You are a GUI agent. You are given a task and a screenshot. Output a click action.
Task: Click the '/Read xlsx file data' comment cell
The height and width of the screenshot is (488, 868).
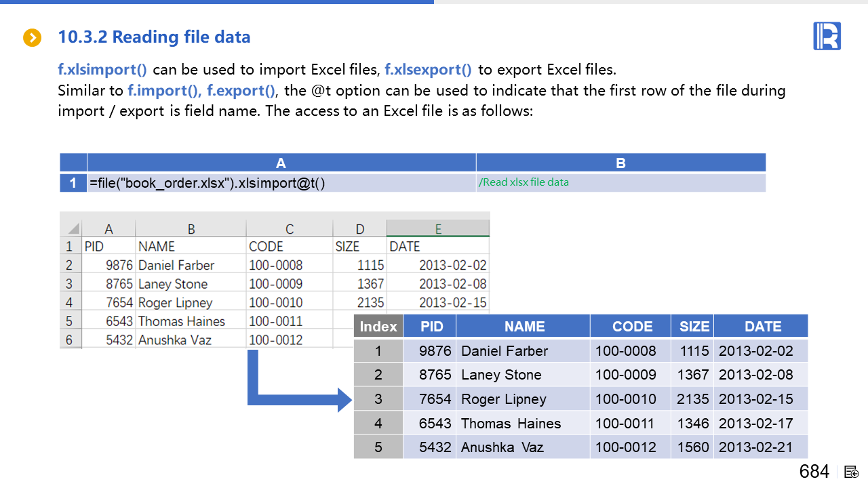point(620,183)
